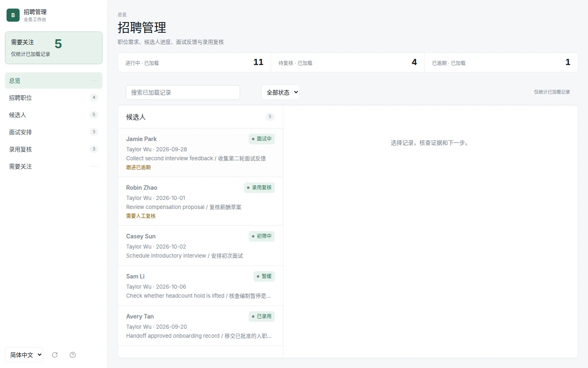The width and height of the screenshot is (588, 368).
Task: Select 总览 in the sidebar
Action: click(53, 81)
